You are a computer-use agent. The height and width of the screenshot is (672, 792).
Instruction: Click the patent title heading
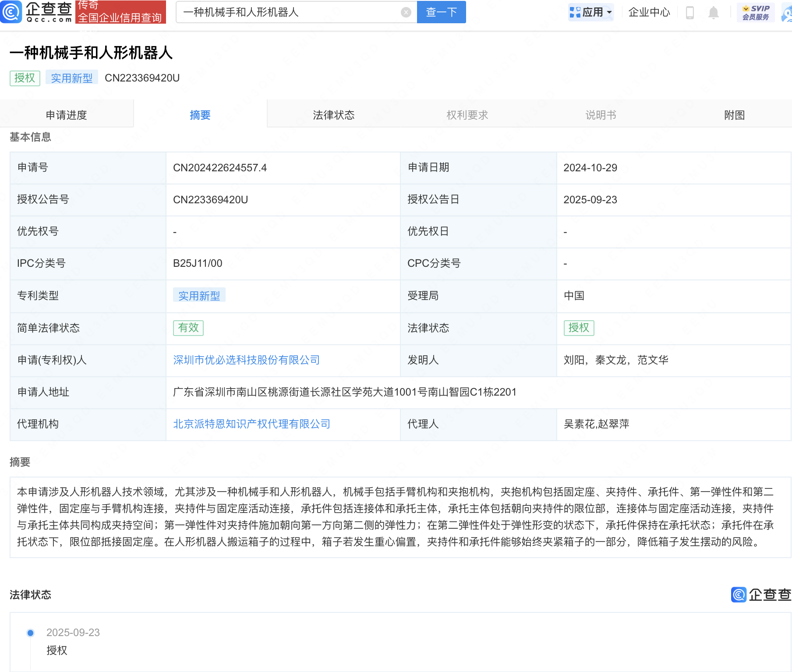click(91, 53)
